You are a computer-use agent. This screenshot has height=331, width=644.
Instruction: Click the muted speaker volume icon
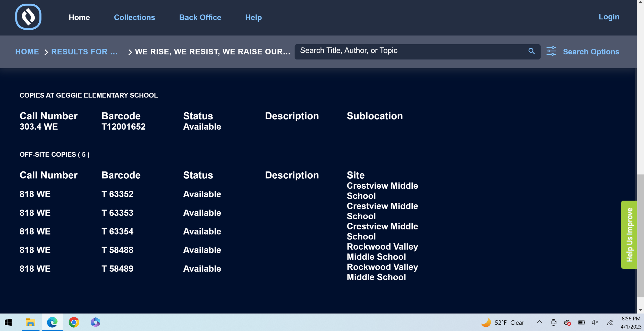(x=595, y=322)
